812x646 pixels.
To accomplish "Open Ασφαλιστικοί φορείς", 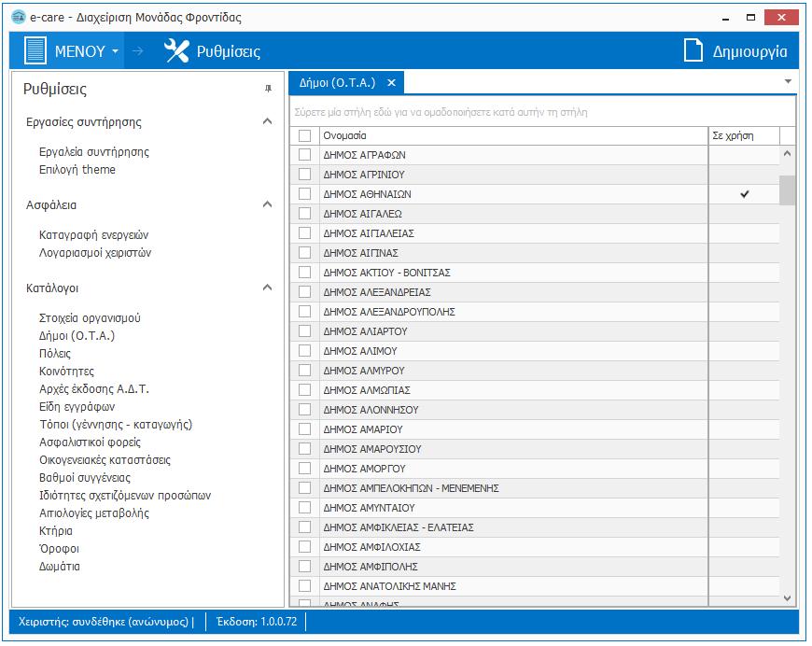I will pyautogui.click(x=91, y=442).
